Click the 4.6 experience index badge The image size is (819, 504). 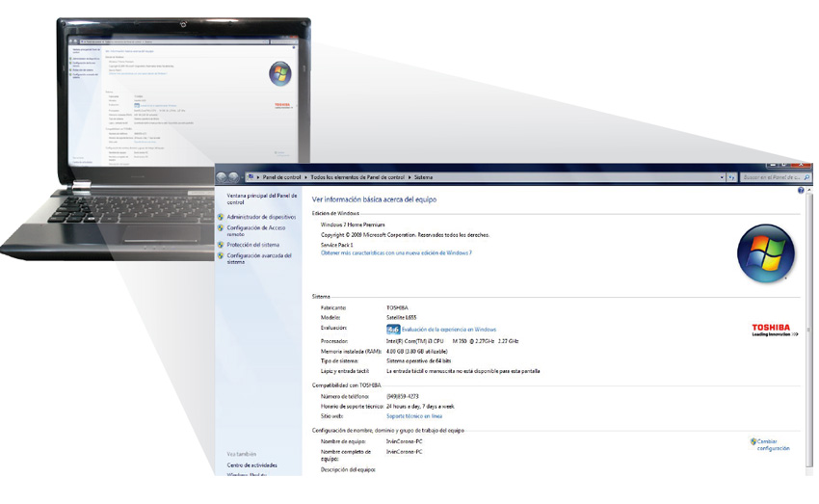(393, 330)
